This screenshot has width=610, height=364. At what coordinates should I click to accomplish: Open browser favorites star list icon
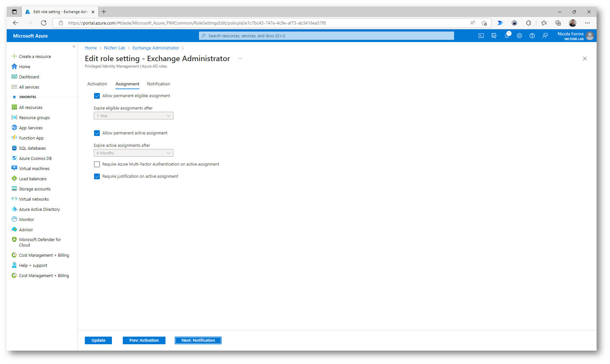pos(544,23)
